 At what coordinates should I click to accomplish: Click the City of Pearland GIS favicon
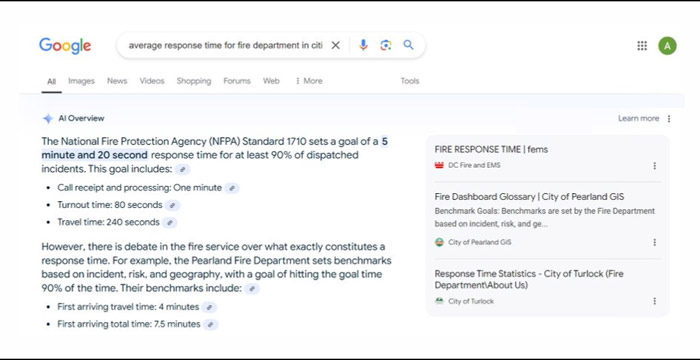coord(439,242)
